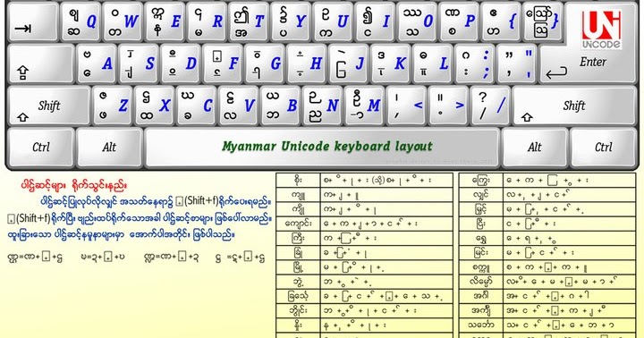This screenshot has height=338, width=644.
Task: Click the right Alt key
Action: pos(535,147)
